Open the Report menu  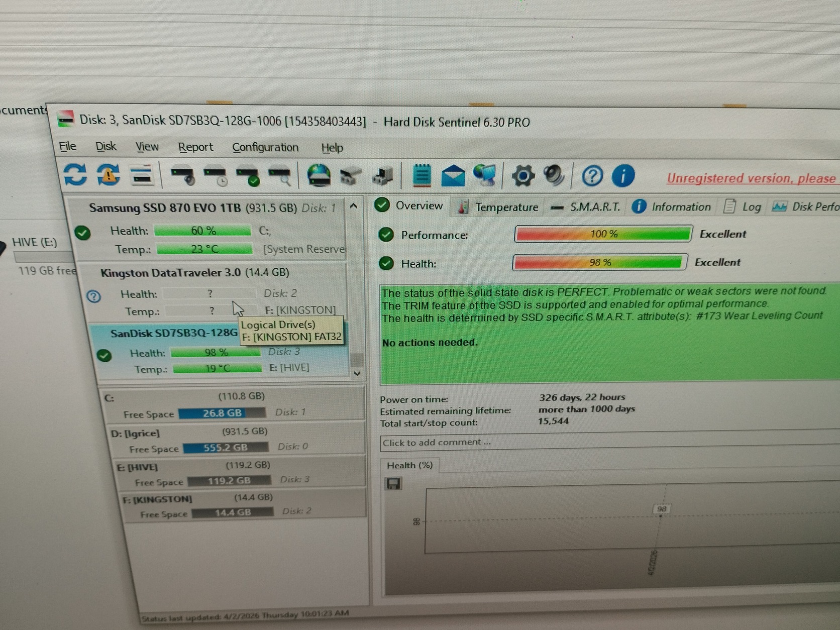[195, 147]
